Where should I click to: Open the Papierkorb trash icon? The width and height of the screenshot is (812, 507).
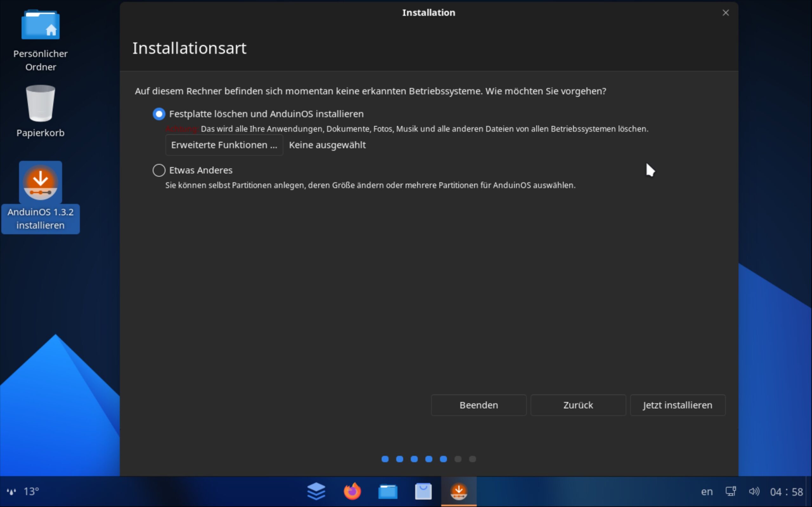[x=40, y=104]
